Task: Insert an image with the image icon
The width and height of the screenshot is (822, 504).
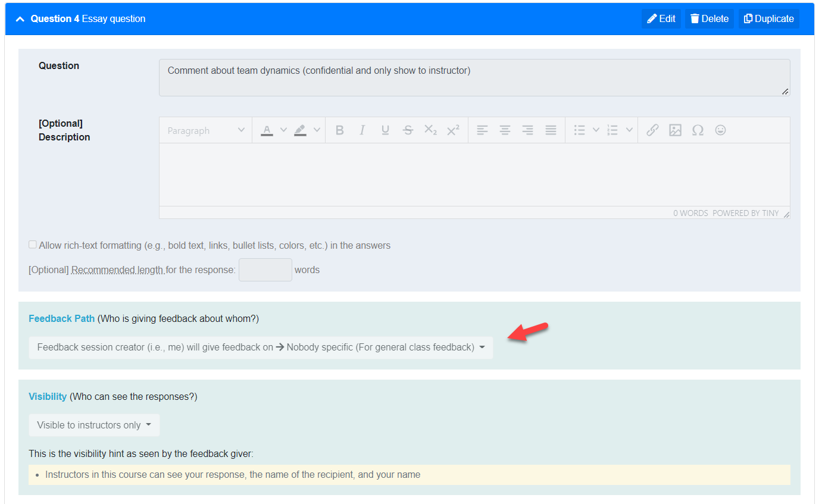Action: pos(675,130)
